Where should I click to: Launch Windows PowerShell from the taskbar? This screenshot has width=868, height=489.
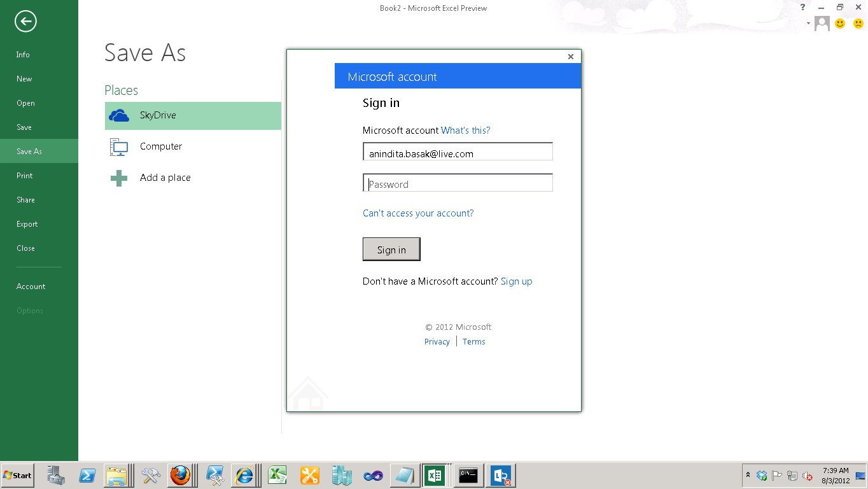(x=87, y=475)
